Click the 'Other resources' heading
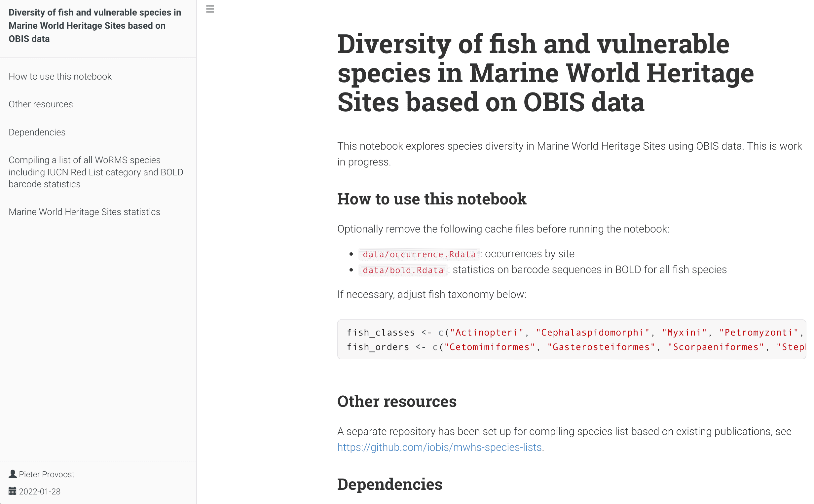The image size is (814, 504). (397, 401)
